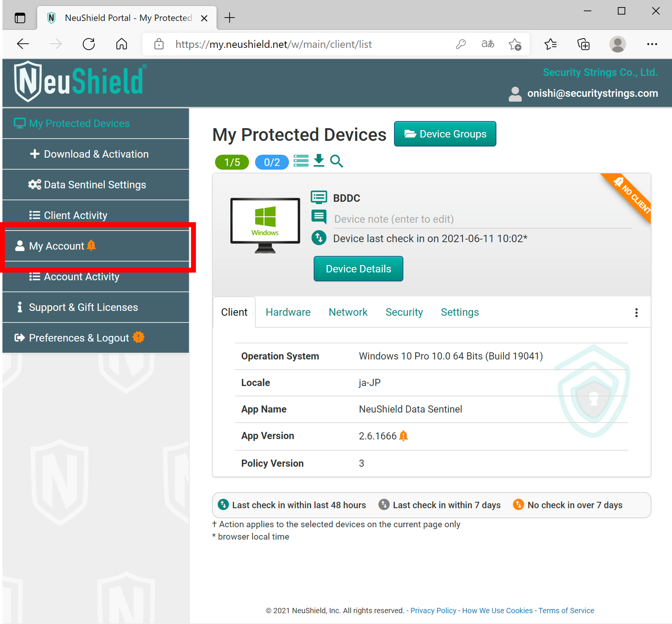Viewport: 672px width, 624px height.
Task: Click the browser back arrow
Action: click(23, 44)
